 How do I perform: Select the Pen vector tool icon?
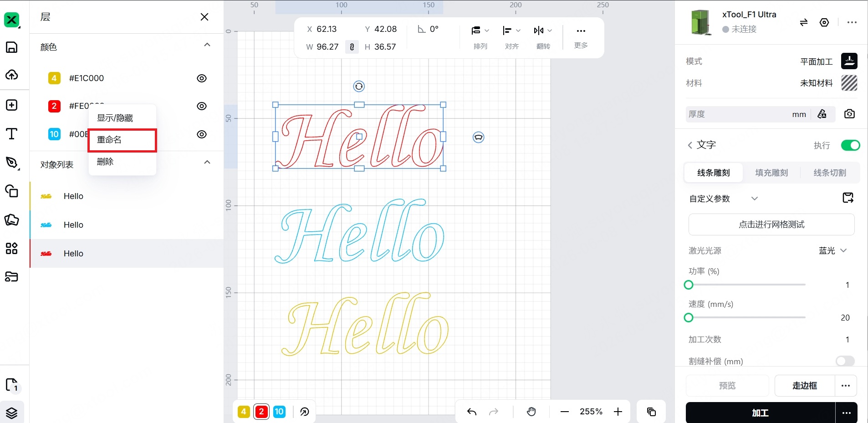[x=11, y=163]
